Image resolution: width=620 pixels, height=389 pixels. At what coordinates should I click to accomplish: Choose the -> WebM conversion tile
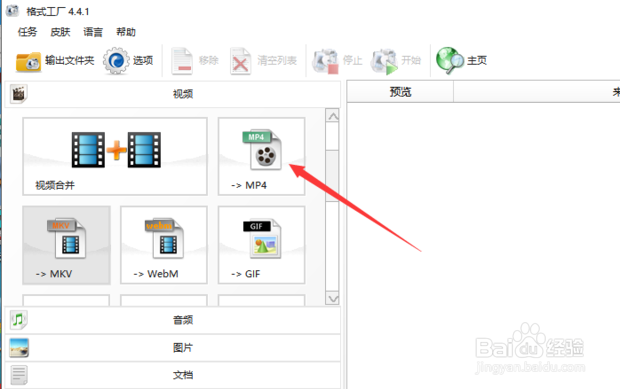click(164, 245)
